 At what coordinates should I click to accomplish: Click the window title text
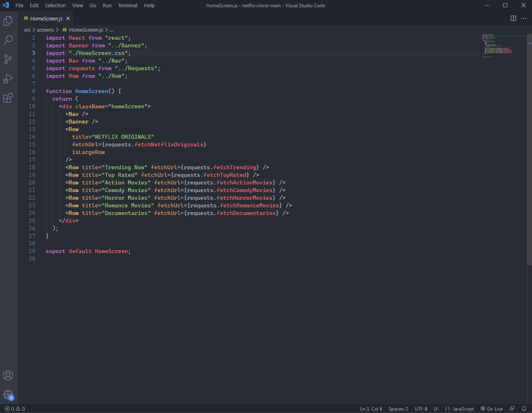coord(266,5)
